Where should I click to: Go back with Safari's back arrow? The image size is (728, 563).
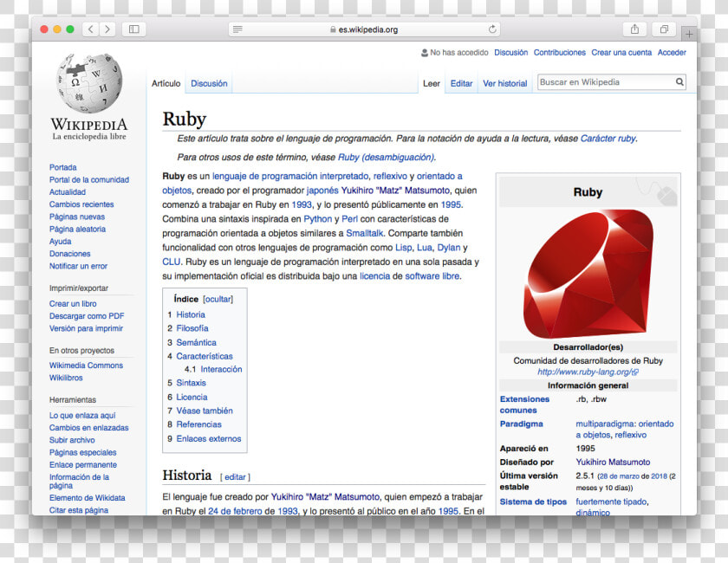coord(91,29)
